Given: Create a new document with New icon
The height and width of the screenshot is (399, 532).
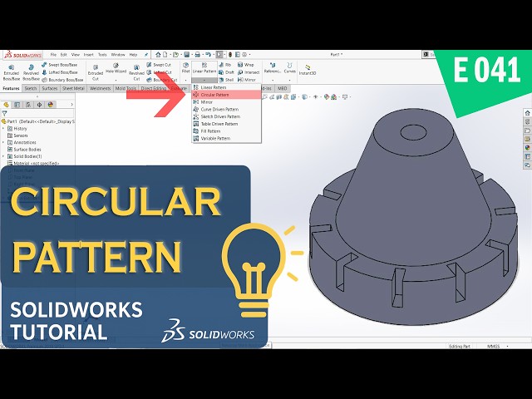Looking at the screenshot, I should tap(165, 54).
